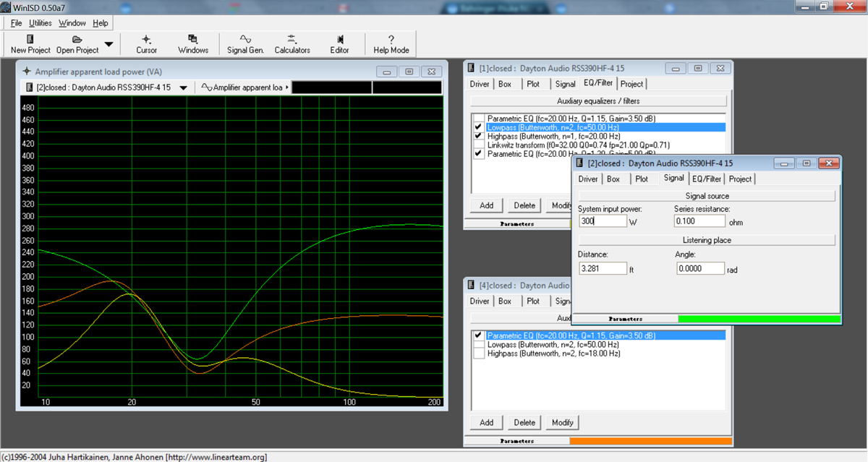Uncheck Parametric EQ in the [4]closed window
Viewport: 868px width, 462px height.
click(478, 335)
